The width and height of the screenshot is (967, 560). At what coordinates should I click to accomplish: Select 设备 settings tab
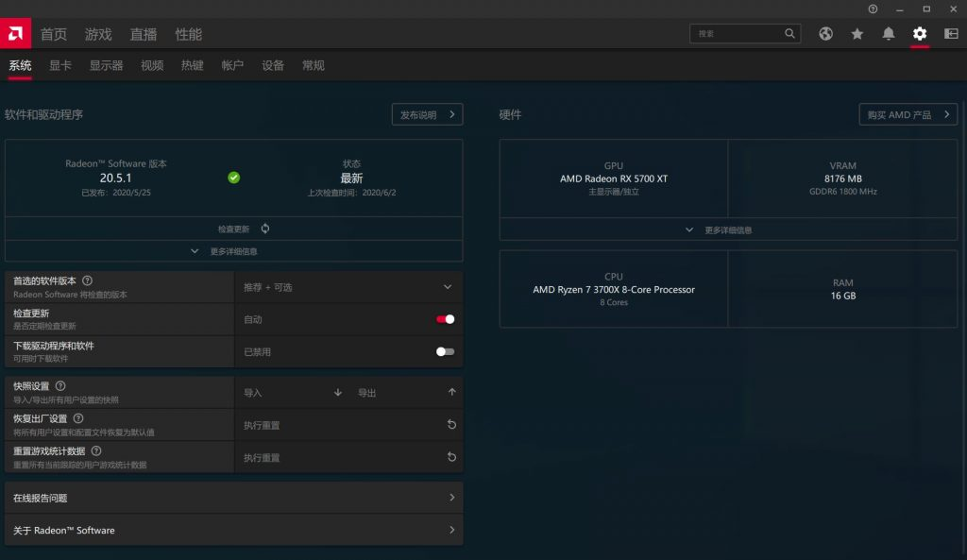click(x=273, y=65)
